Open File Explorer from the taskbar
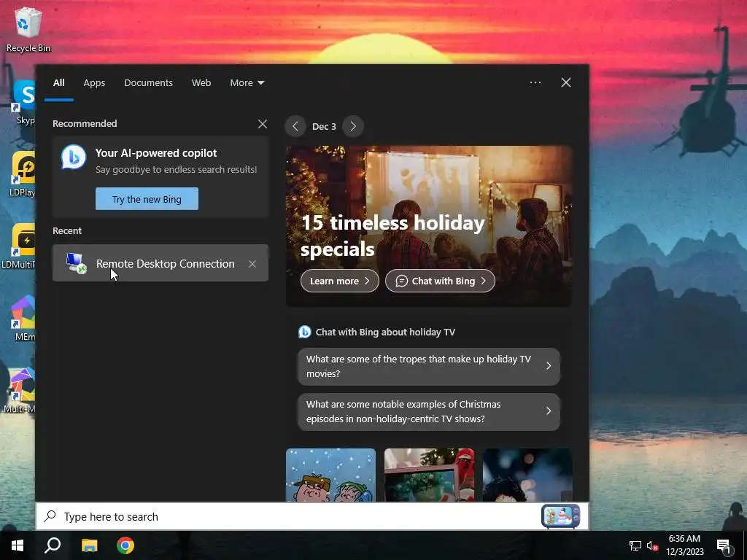747x560 pixels. (x=89, y=545)
